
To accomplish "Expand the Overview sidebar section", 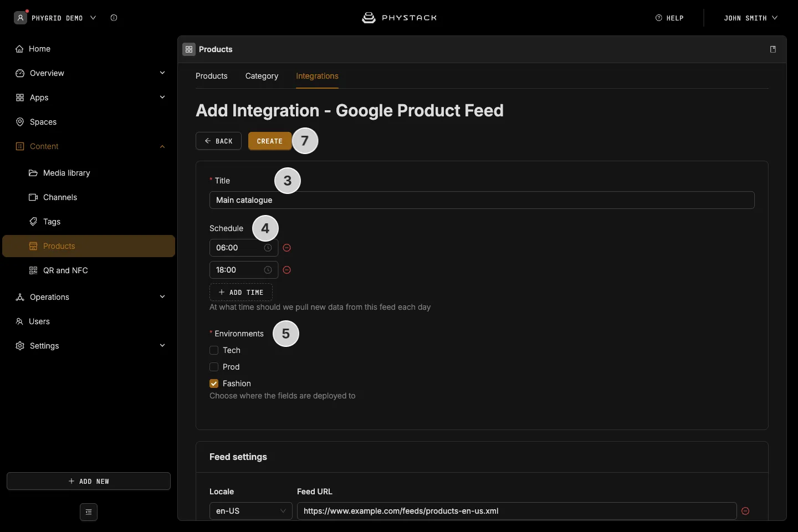I will [x=89, y=73].
